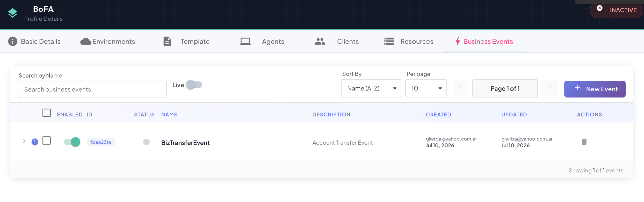Click the DESCRIPTION column header

(331, 115)
